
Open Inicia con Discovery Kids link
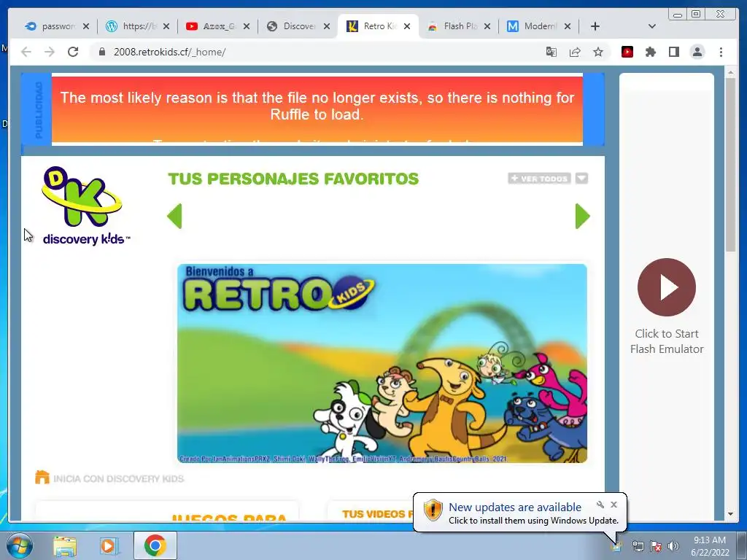click(118, 478)
